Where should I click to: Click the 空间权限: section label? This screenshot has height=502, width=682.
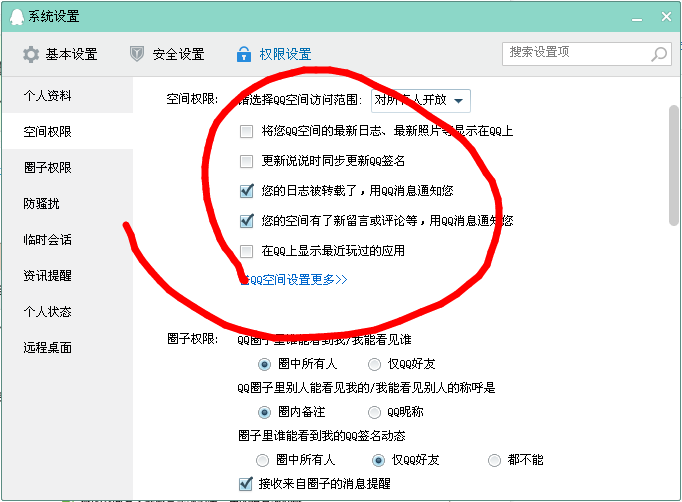click(x=192, y=99)
